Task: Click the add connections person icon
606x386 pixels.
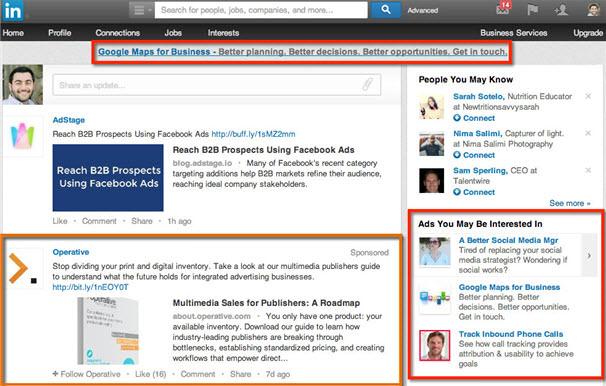Action: tap(561, 10)
